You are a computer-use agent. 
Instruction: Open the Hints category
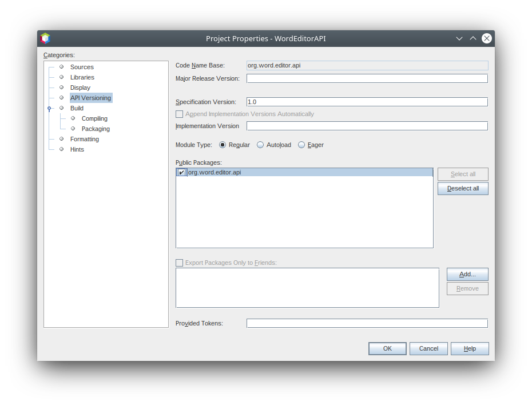click(x=77, y=149)
